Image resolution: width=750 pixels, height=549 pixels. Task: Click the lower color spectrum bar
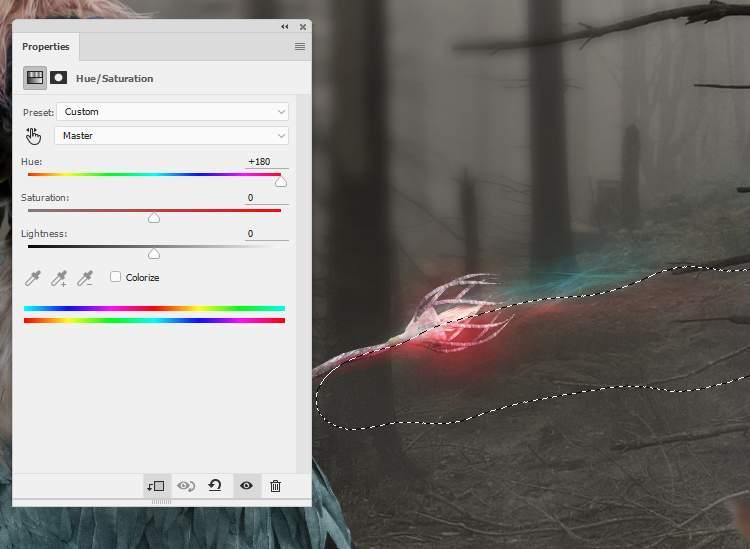pyautogui.click(x=154, y=320)
